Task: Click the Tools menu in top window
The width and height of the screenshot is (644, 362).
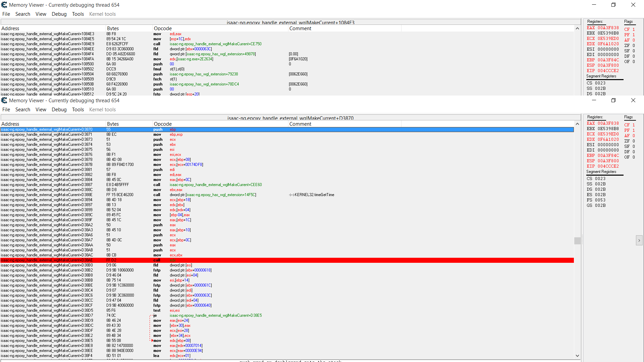Action: point(77,14)
